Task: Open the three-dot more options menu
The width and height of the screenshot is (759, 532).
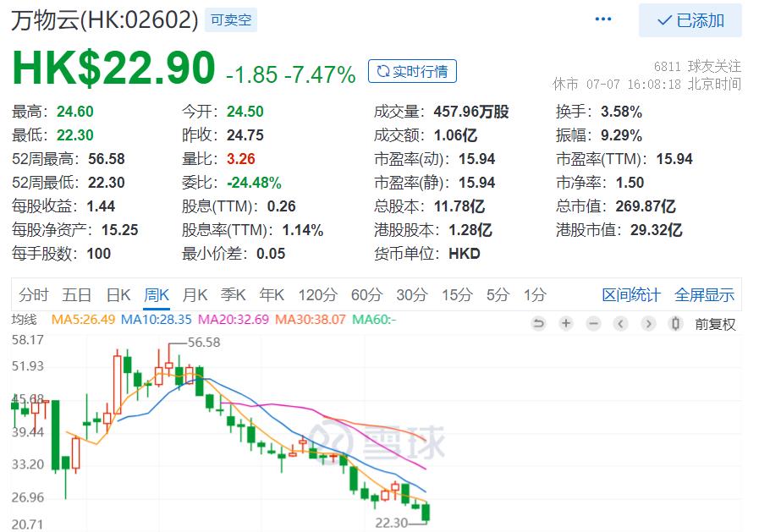Action: [x=602, y=19]
